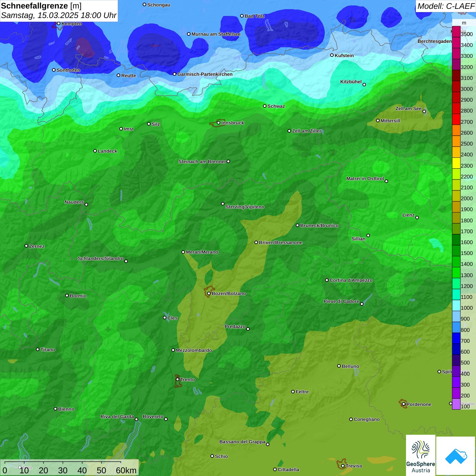Click the Matrei in Osttirol label
This screenshot has width=476, height=476.
coord(365,178)
